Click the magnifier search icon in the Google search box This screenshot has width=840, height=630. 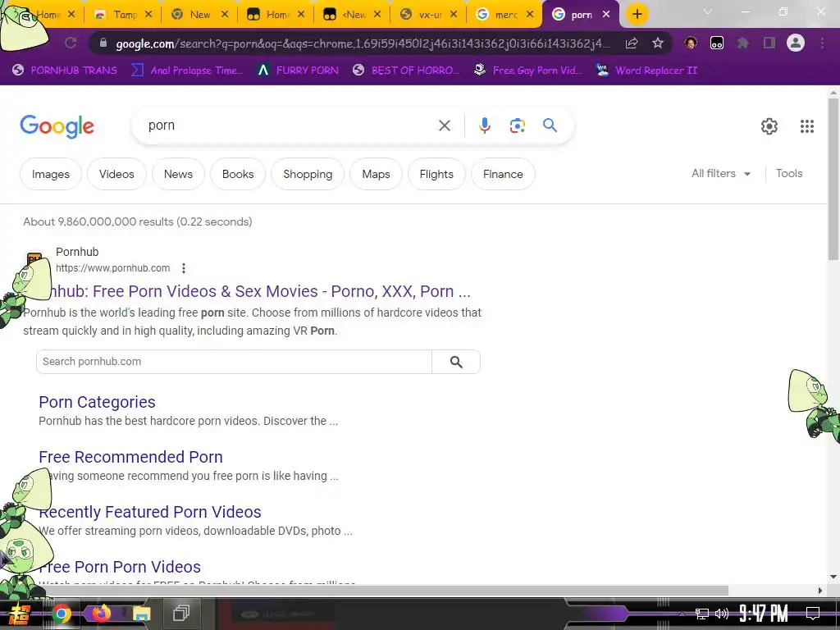coord(550,126)
